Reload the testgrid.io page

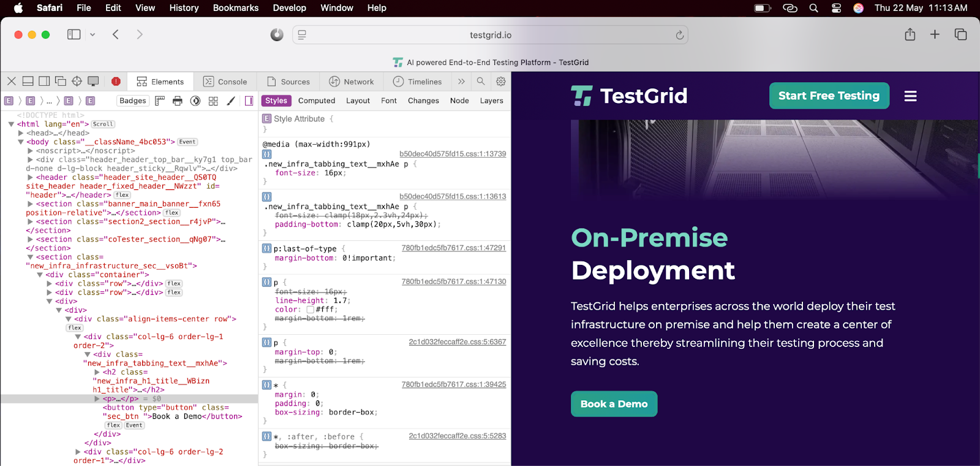pos(679,35)
